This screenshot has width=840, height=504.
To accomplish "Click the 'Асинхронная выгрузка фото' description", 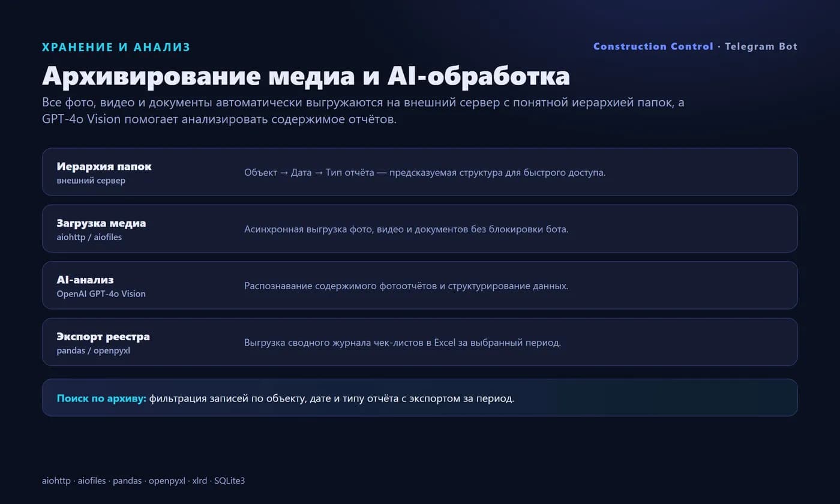I will (406, 229).
